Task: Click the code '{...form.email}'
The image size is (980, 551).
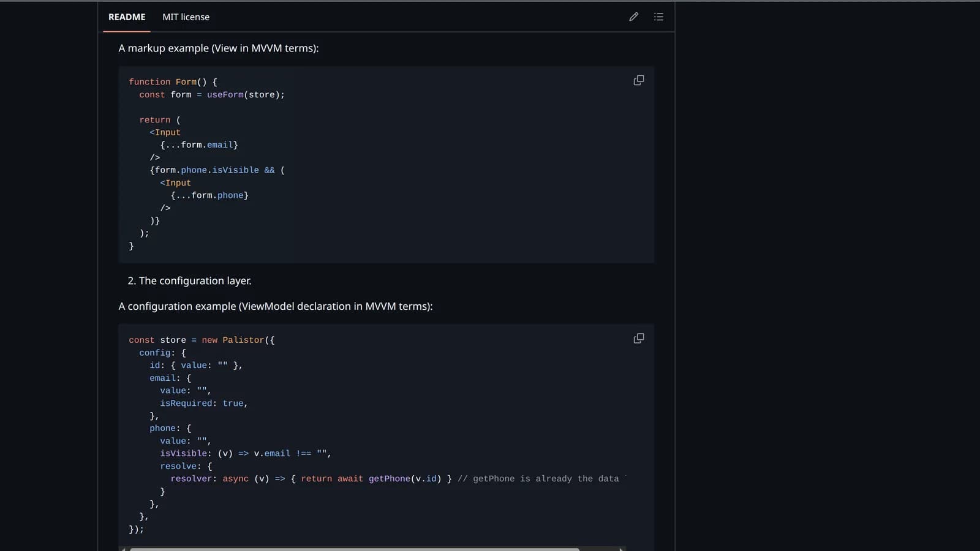Action: tap(199, 145)
